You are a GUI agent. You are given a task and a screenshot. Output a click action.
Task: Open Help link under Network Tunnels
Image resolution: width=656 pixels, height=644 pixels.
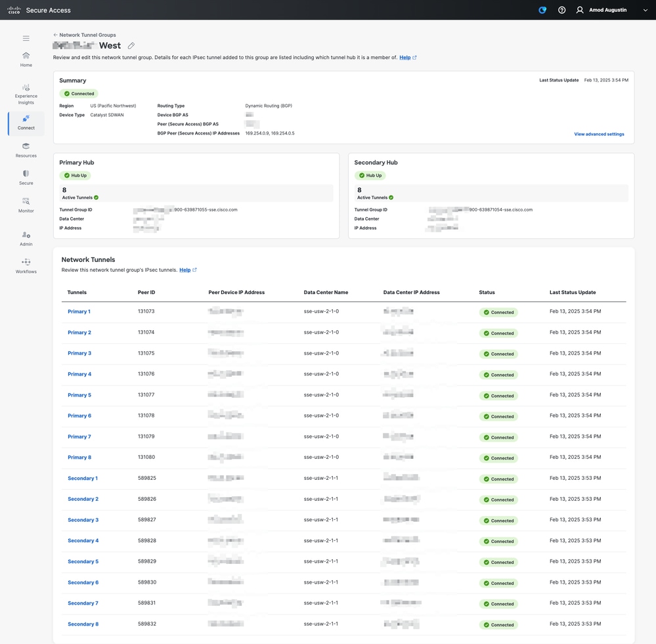point(188,270)
